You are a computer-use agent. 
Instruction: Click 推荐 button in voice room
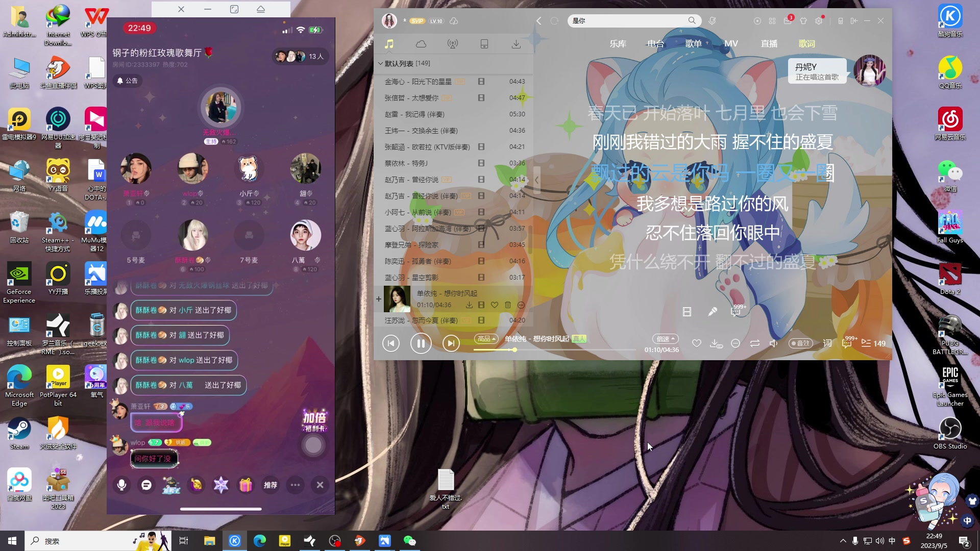271,485
